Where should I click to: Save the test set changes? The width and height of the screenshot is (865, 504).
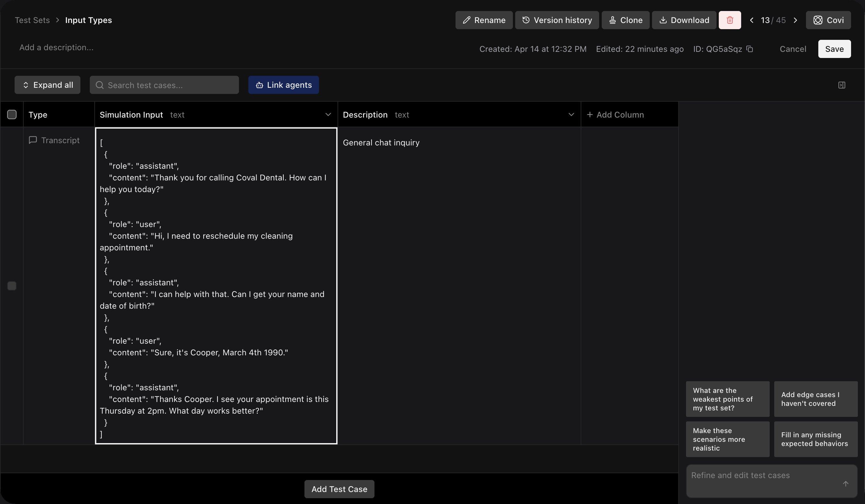(834, 49)
